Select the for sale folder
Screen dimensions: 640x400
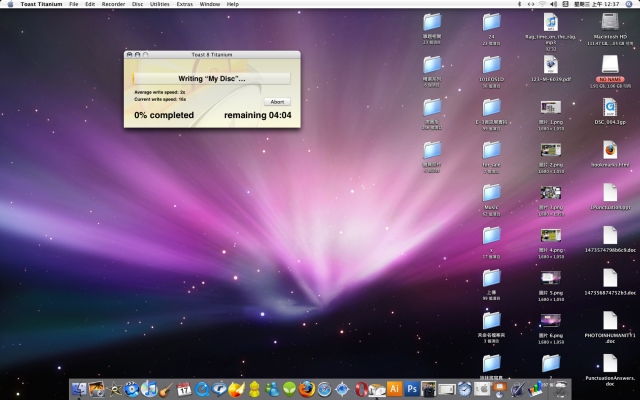pos(491,151)
